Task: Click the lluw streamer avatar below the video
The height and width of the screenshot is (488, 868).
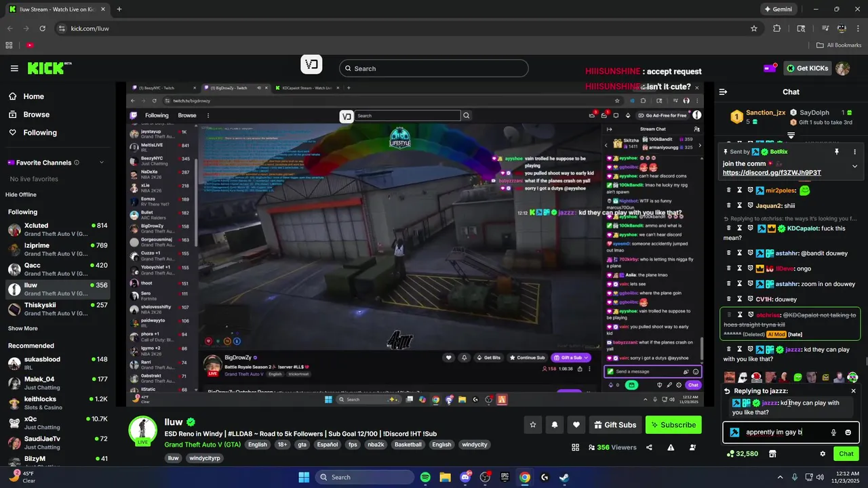Action: (143, 431)
